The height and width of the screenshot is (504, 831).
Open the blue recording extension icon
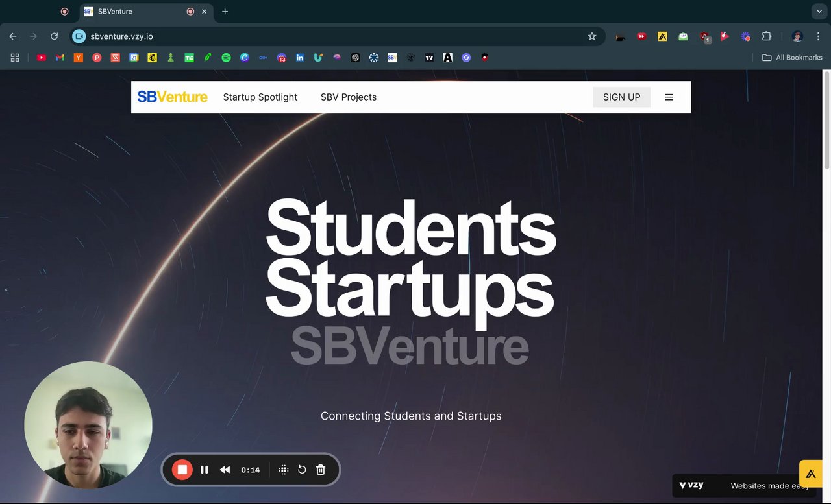(x=745, y=36)
